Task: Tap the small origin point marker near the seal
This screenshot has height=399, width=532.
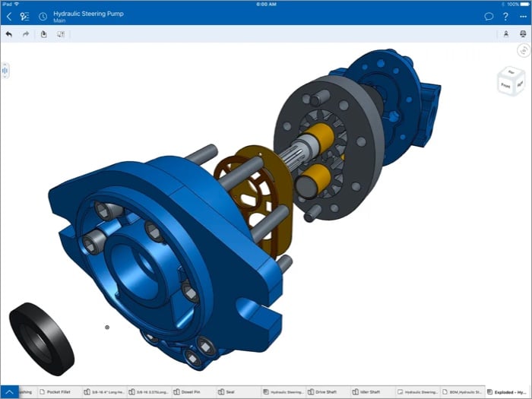Action: (x=107, y=327)
